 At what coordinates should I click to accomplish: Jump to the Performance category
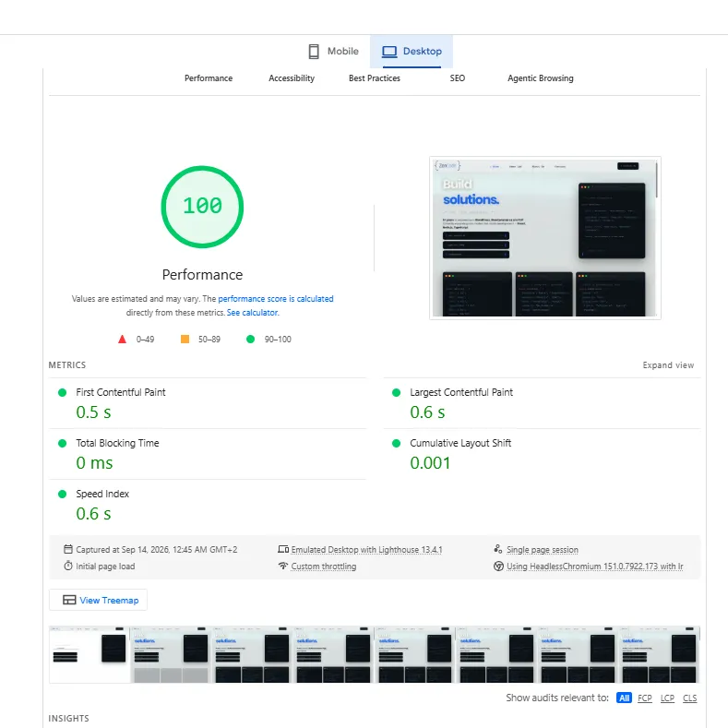point(209,78)
